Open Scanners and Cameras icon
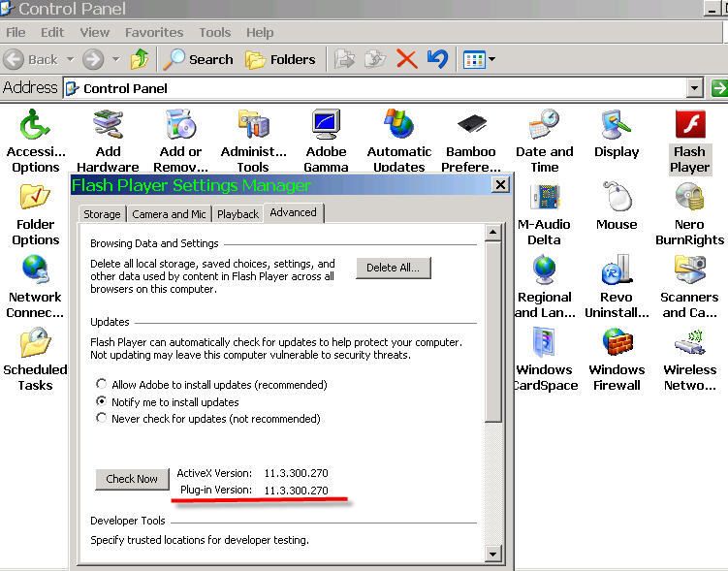 tap(689, 287)
